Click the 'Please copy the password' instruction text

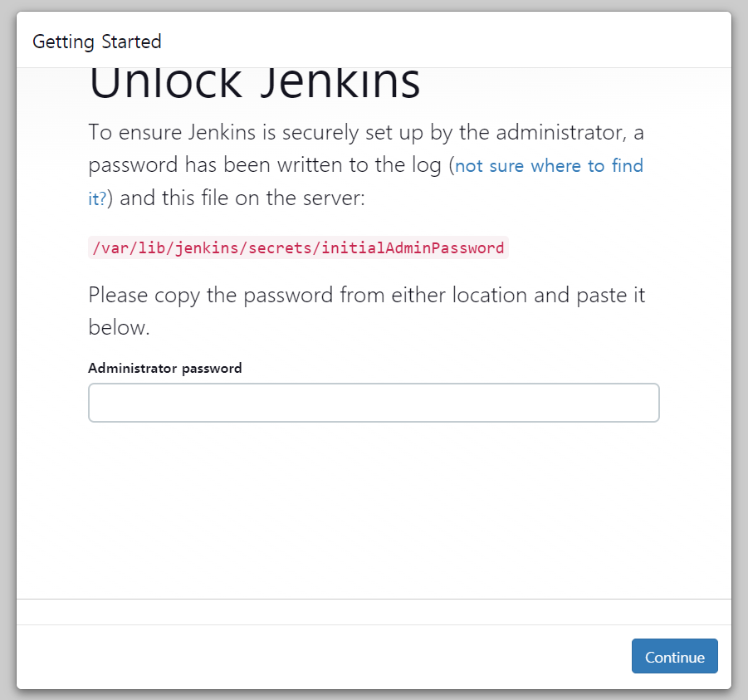tap(366, 311)
